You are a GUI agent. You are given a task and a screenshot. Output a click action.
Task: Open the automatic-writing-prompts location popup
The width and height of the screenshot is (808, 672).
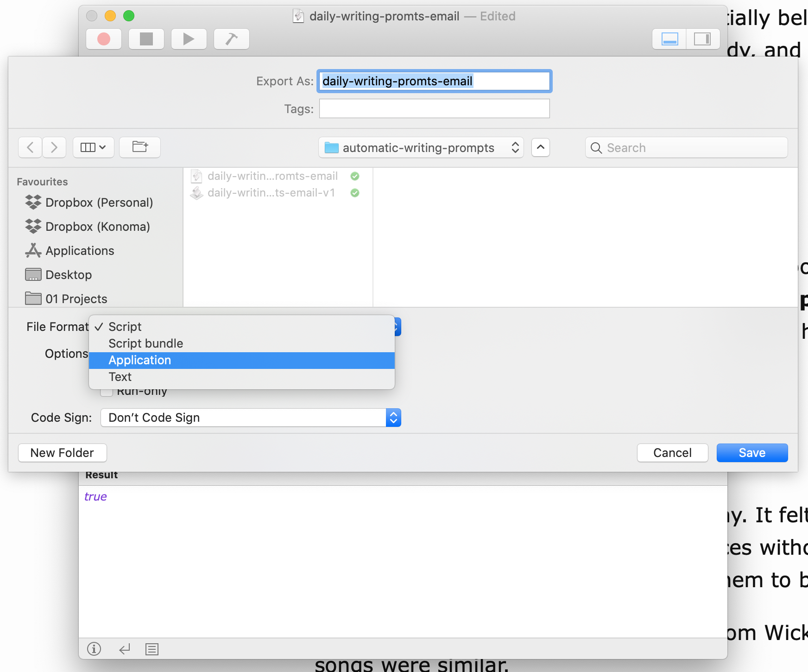[421, 147]
